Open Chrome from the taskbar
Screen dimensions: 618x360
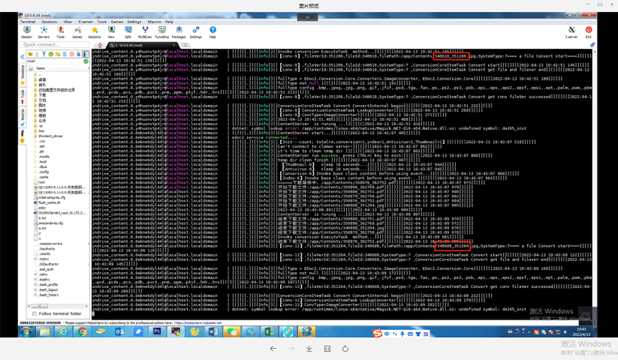82,332
